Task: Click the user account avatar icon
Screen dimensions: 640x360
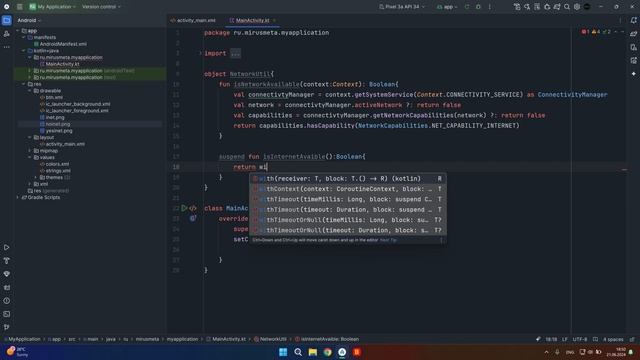Action: 587,7
